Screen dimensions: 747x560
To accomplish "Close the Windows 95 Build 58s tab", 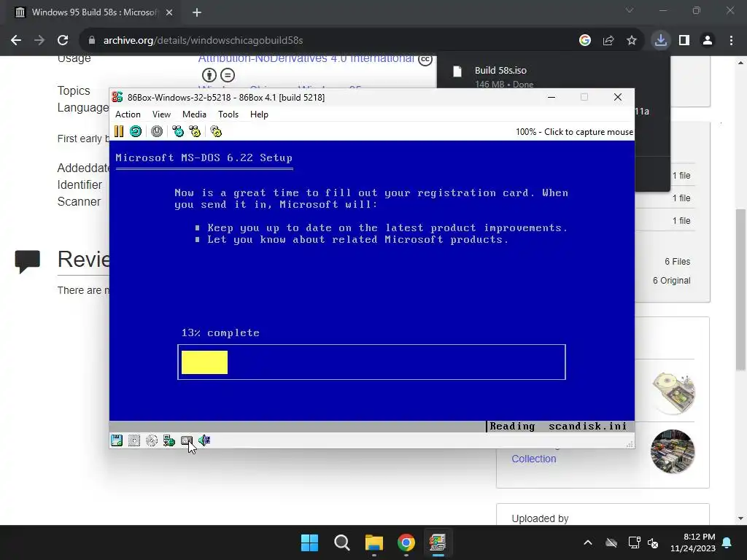I will 169,12.
